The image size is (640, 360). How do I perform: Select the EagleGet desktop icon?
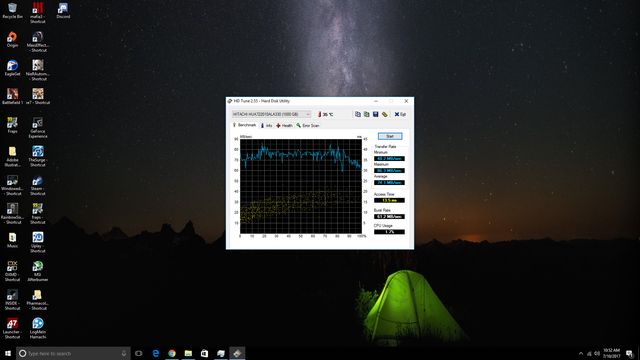pos(12,68)
